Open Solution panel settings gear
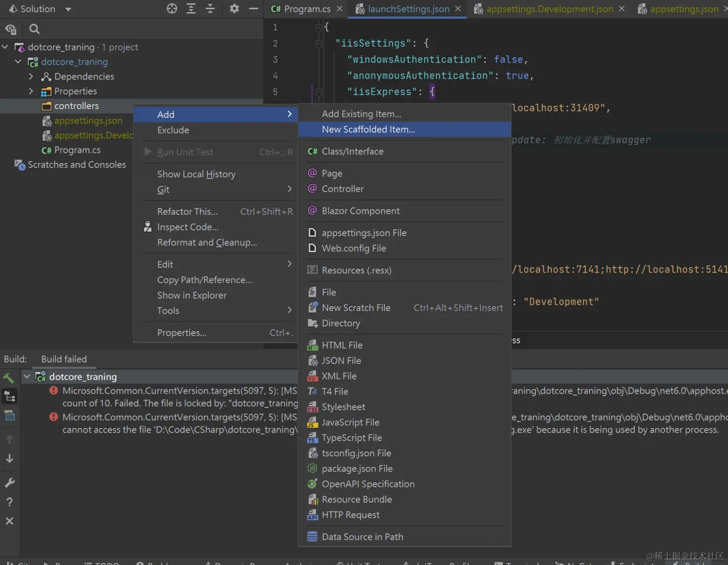The width and height of the screenshot is (728, 565). [x=234, y=9]
